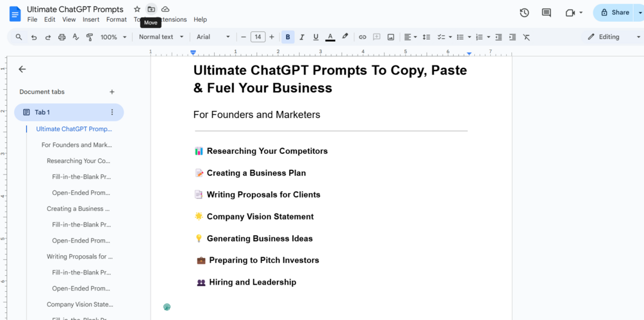Open the zoom level dropdown
This screenshot has height=320, width=644.
point(113,37)
